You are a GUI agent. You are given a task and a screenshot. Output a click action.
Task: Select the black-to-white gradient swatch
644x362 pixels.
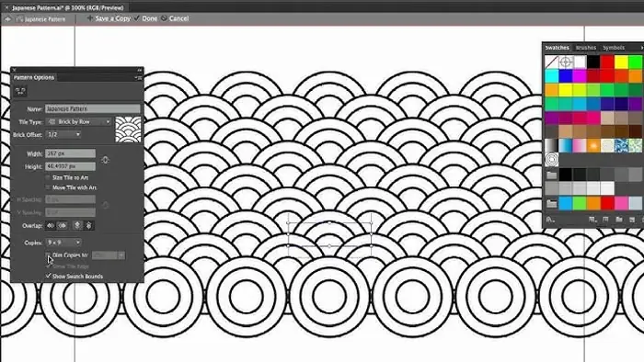coord(552,145)
